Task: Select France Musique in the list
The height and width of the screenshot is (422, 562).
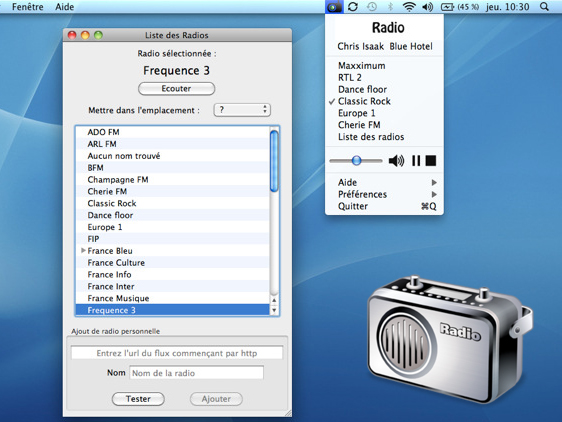Action: (173, 298)
